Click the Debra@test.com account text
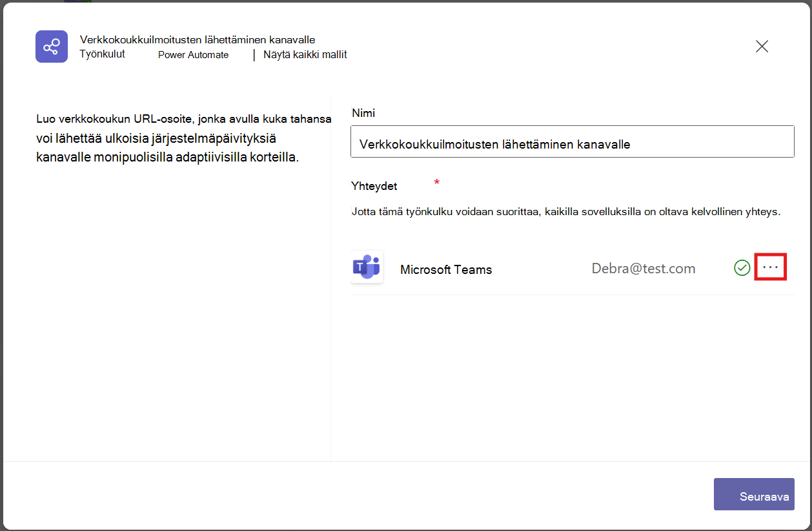 pyautogui.click(x=644, y=269)
